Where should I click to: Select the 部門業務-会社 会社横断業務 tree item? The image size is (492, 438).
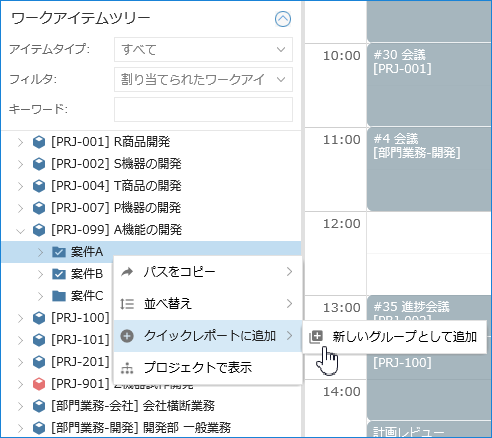click(133, 406)
